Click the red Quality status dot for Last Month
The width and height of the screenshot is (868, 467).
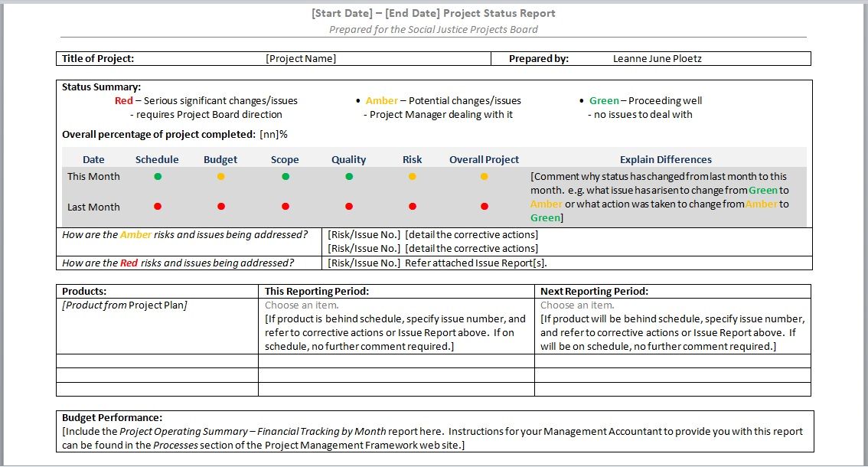[349, 206]
